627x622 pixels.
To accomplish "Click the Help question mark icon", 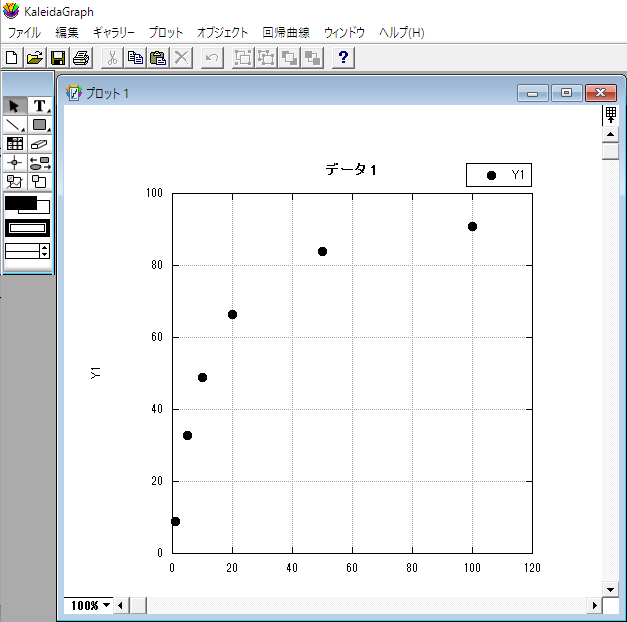I will (x=343, y=58).
